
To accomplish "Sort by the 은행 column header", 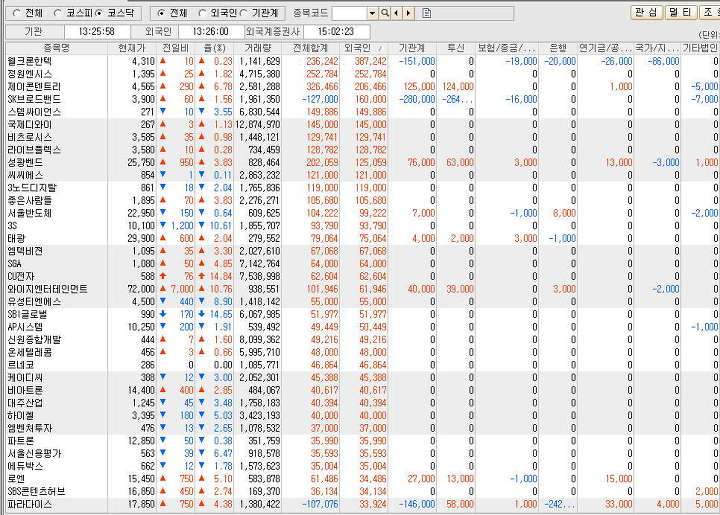I will point(558,48).
